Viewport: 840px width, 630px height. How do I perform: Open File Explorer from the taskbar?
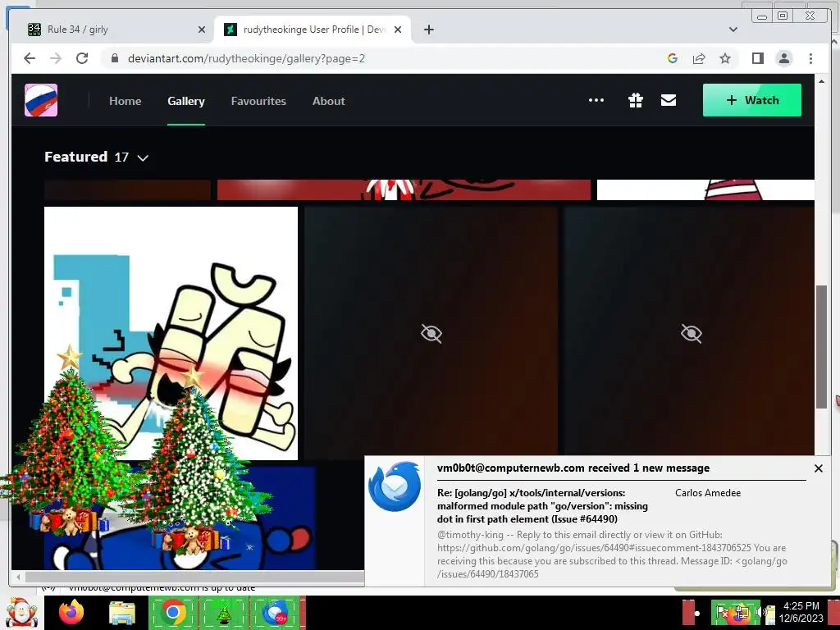click(122, 613)
